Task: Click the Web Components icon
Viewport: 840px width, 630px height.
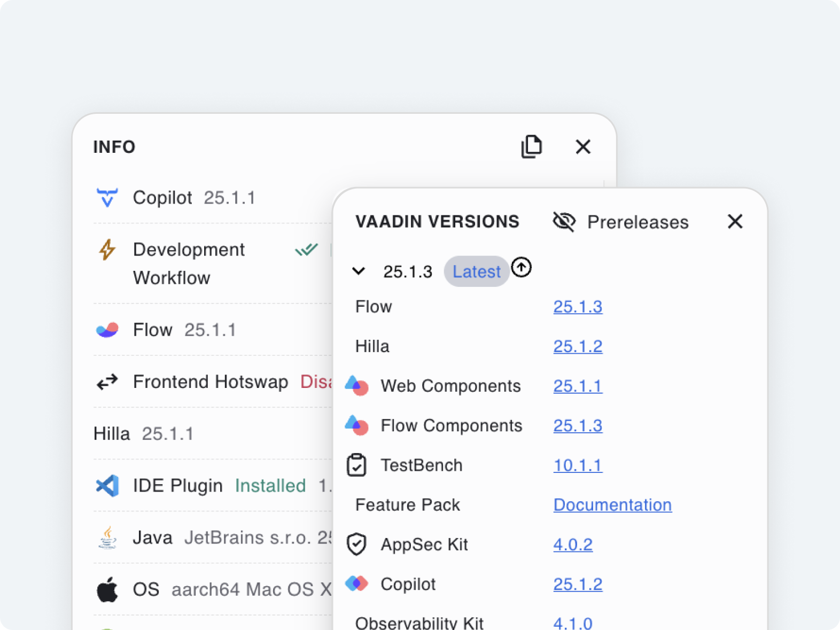Action: pos(357,385)
